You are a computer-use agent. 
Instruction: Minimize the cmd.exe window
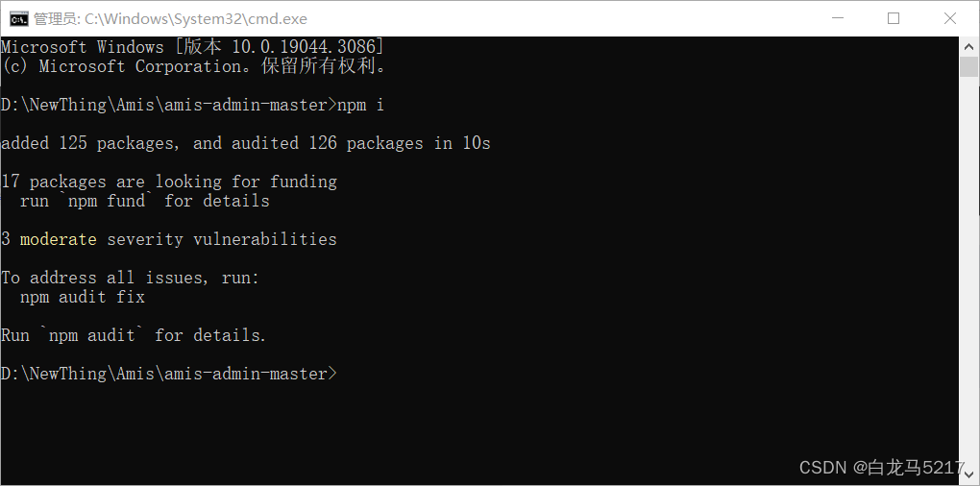[839, 19]
